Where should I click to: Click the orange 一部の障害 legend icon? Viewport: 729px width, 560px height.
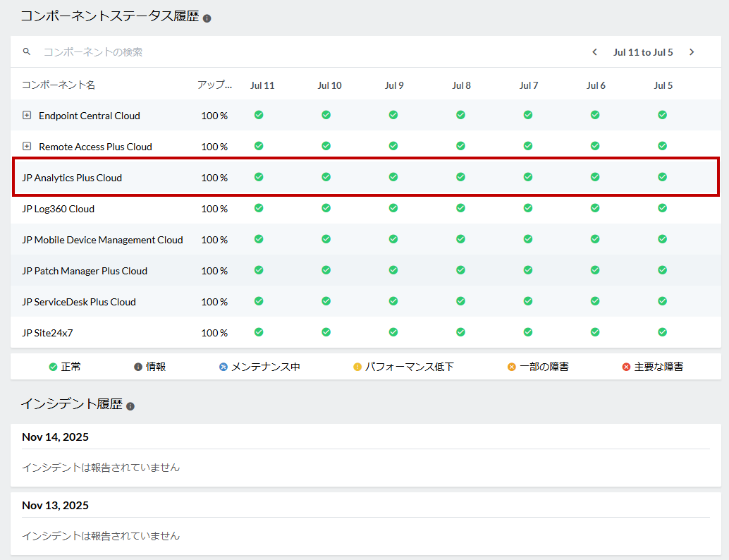[x=511, y=367]
